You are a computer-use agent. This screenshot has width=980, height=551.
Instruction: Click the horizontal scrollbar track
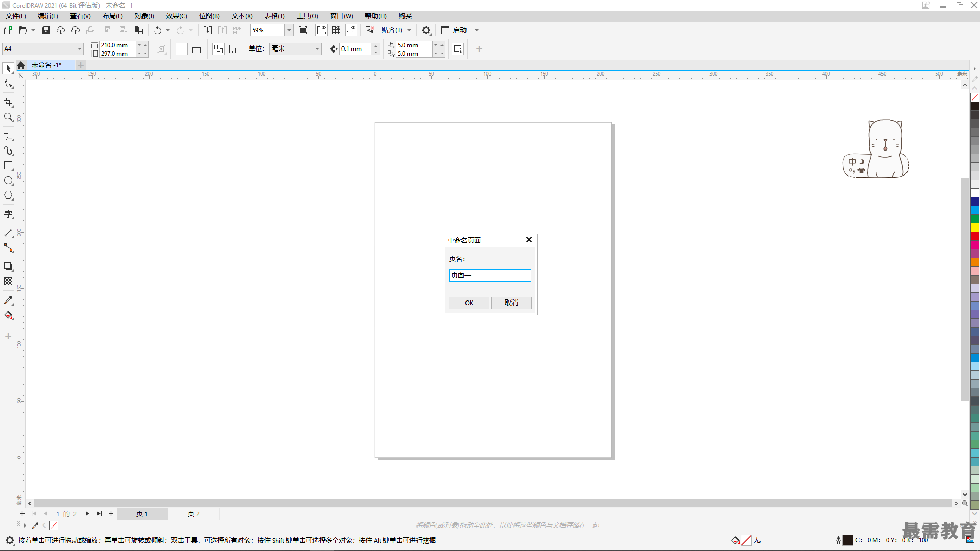493,503
